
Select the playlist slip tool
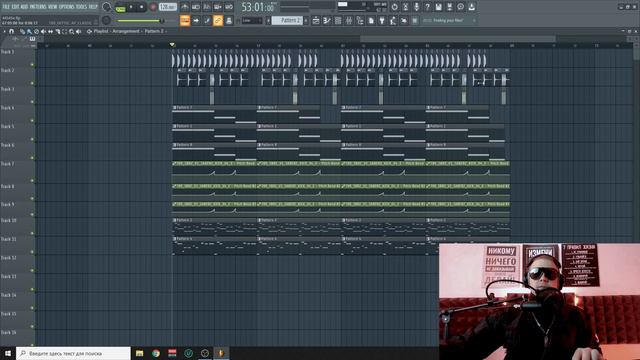50,31
